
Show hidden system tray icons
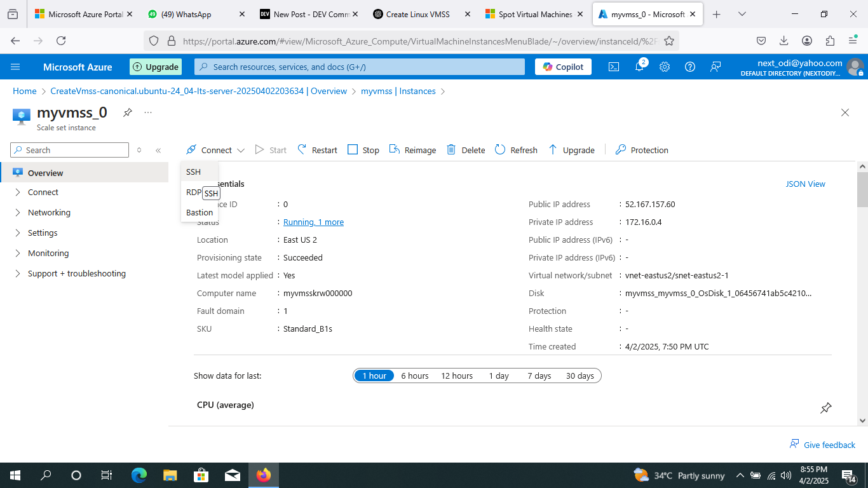tap(740, 475)
